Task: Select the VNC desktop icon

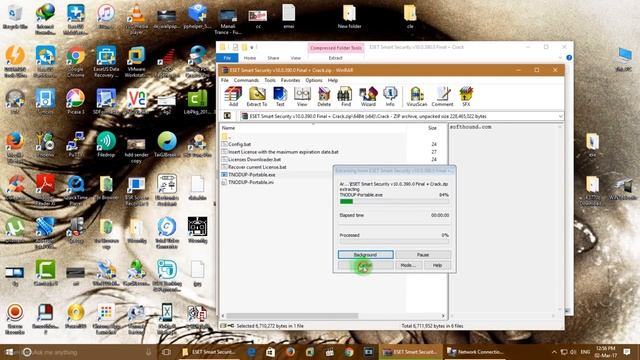Action: (x=136, y=101)
